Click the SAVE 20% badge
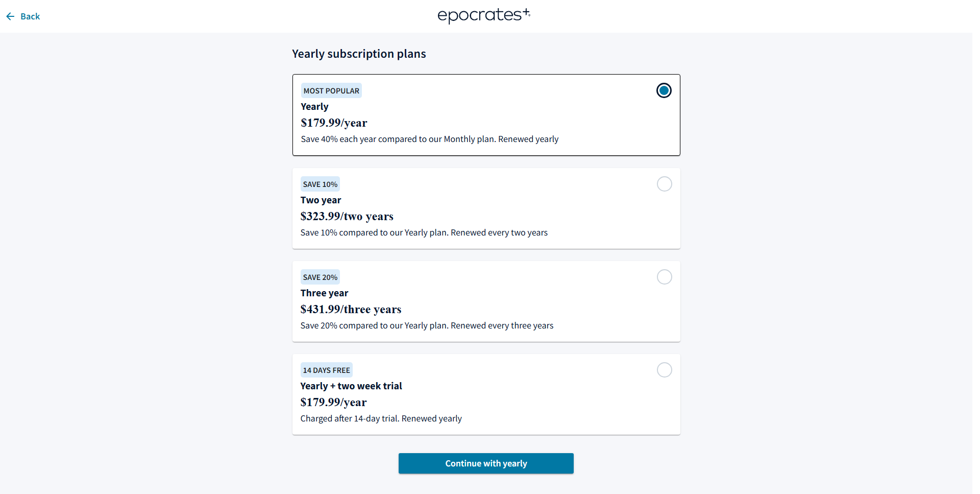 click(320, 277)
